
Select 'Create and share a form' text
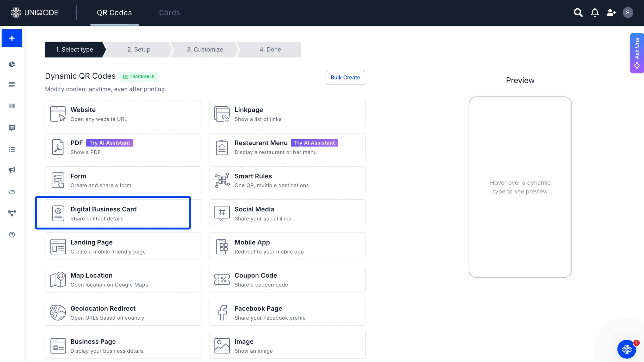[101, 185]
